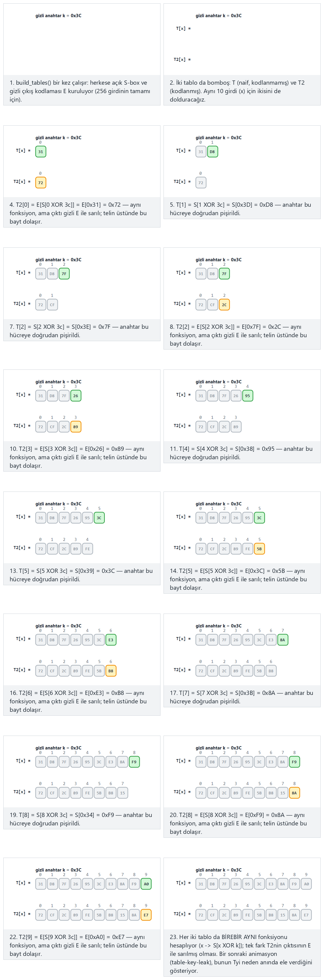This screenshot has width=324, height=980.
Task: Click the orange 5B cell in step 14
Action: click(259, 549)
